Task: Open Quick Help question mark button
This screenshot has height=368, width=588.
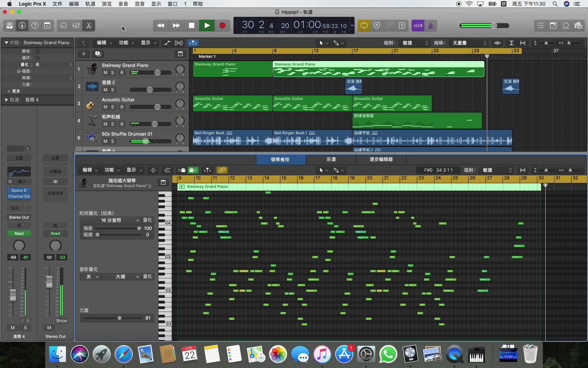Action: click(x=35, y=26)
